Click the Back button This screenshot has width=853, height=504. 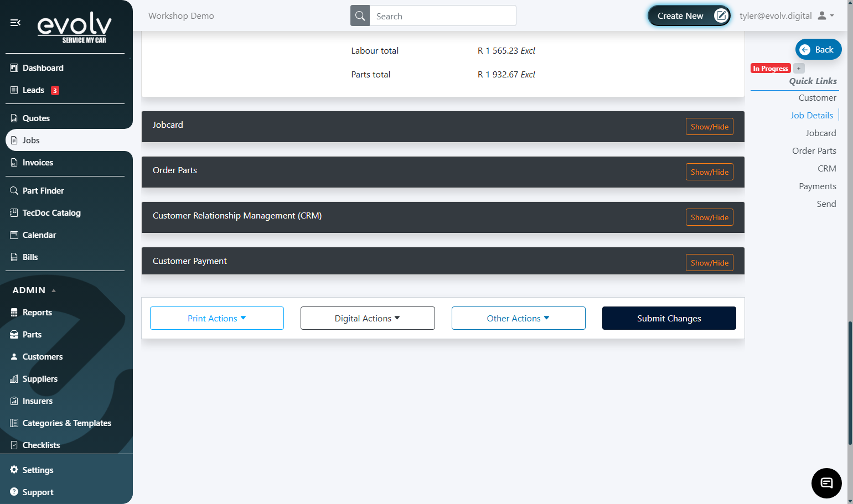(x=819, y=49)
